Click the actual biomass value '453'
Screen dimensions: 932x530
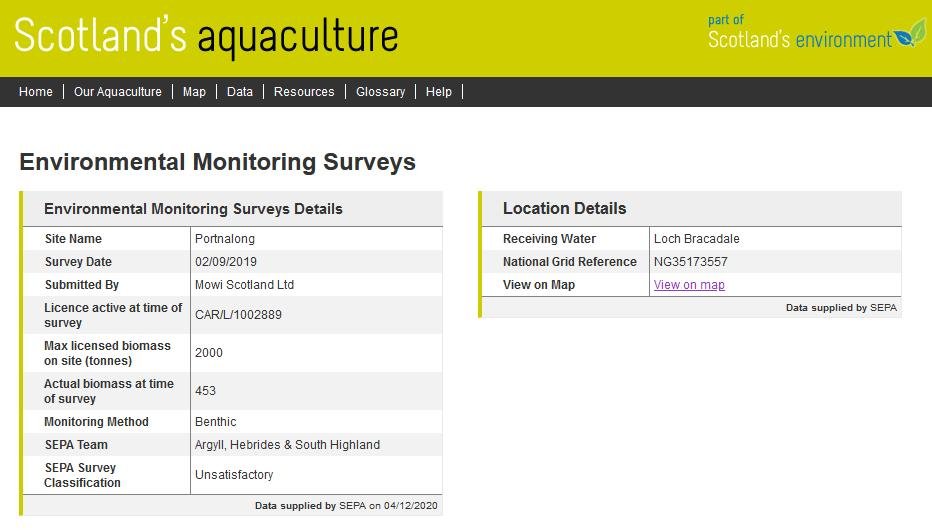(205, 391)
